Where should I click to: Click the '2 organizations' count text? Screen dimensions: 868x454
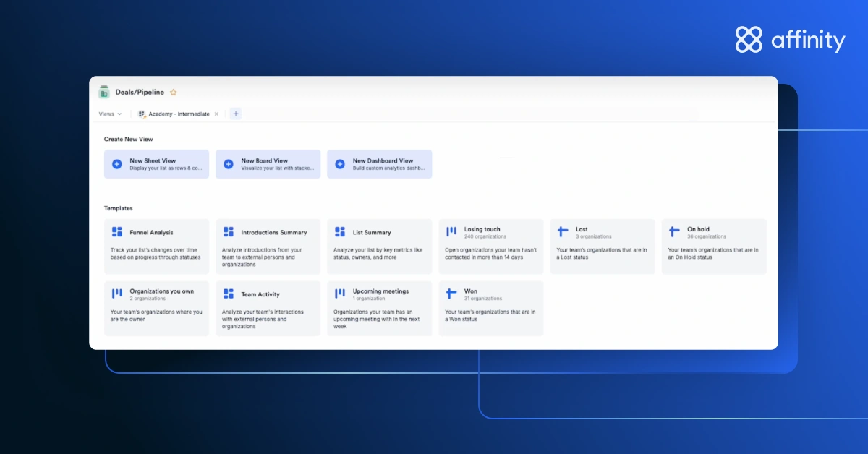(148, 299)
